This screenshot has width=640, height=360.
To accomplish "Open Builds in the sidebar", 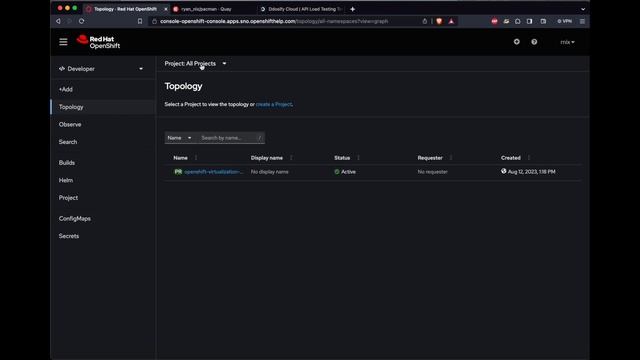I will point(67,162).
